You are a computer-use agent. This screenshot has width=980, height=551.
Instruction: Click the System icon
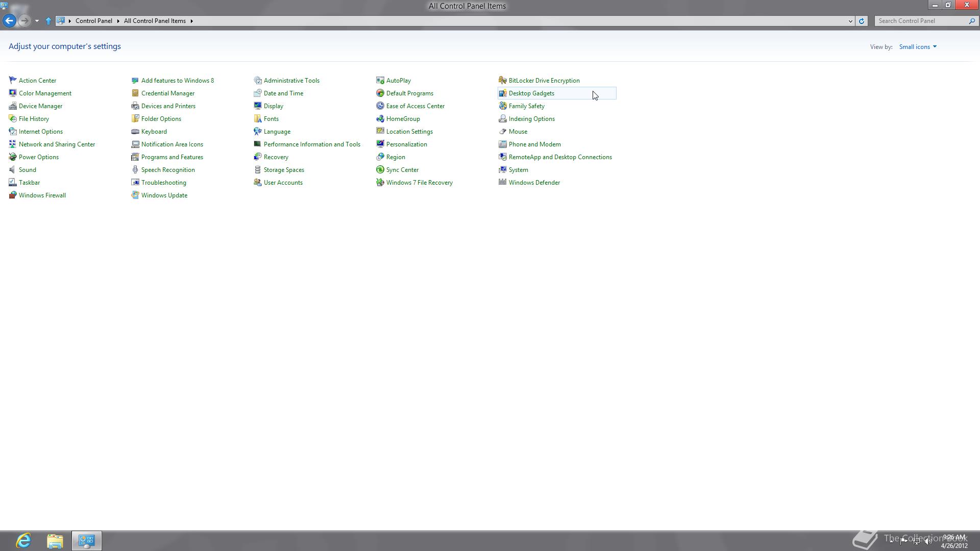[x=503, y=169]
